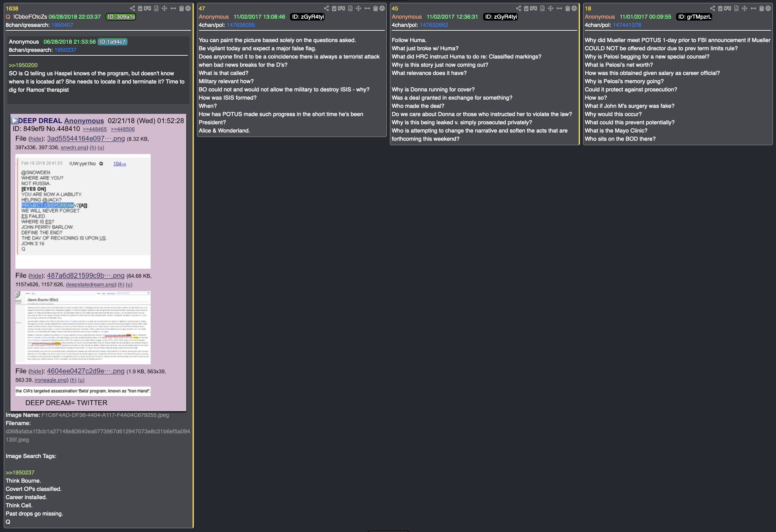Click the green ID: 309a1c badge
Viewport: 776px width, 532px height.
click(x=121, y=17)
